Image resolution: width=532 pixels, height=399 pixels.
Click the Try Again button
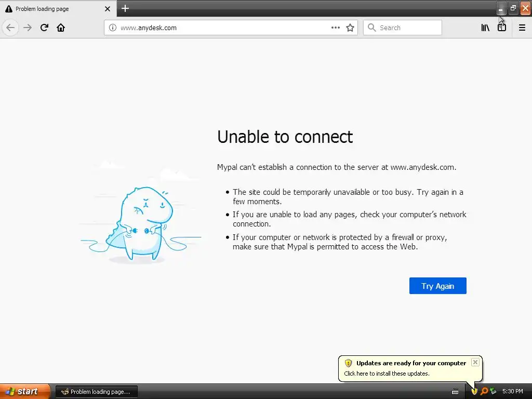(x=437, y=286)
